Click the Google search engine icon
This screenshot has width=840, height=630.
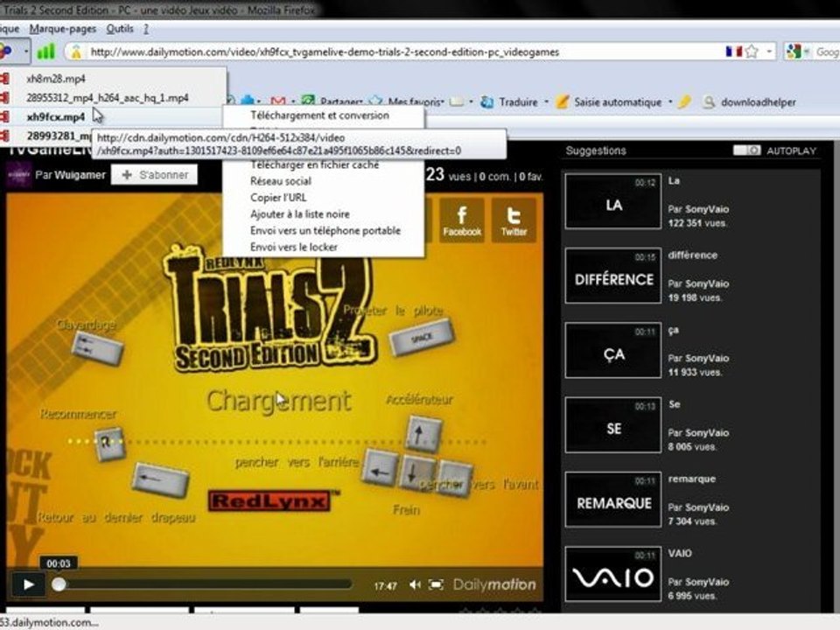(793, 52)
